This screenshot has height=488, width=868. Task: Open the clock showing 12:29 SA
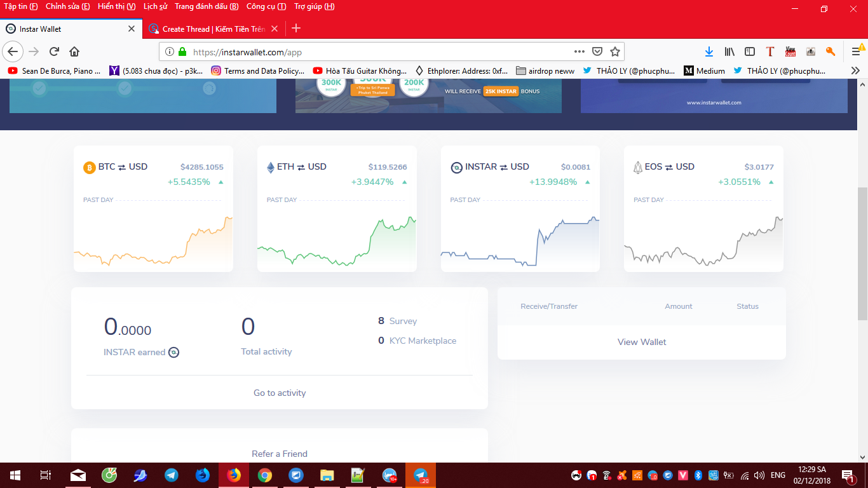pos(813,475)
